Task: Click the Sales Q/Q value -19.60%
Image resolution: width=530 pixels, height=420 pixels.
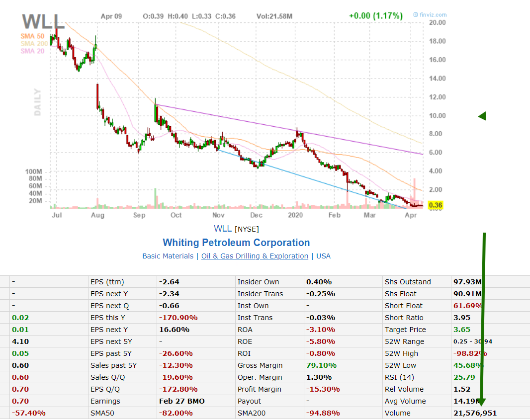Action: click(176, 377)
